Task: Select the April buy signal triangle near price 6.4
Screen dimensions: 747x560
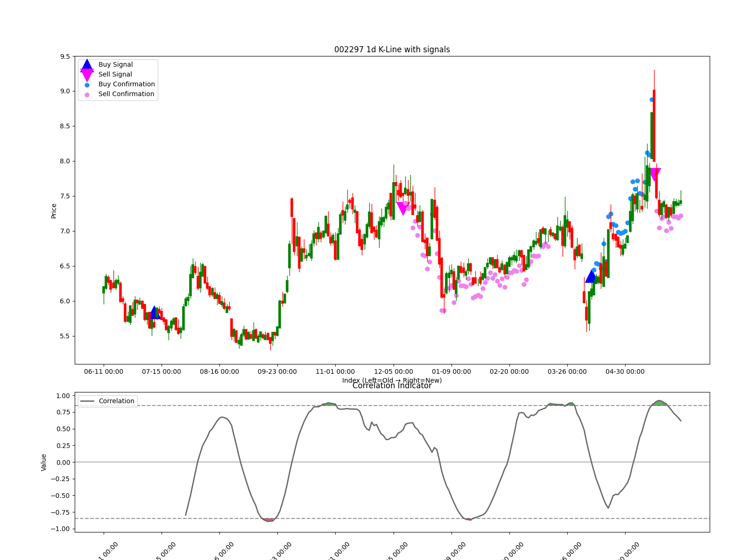Action: tap(591, 276)
